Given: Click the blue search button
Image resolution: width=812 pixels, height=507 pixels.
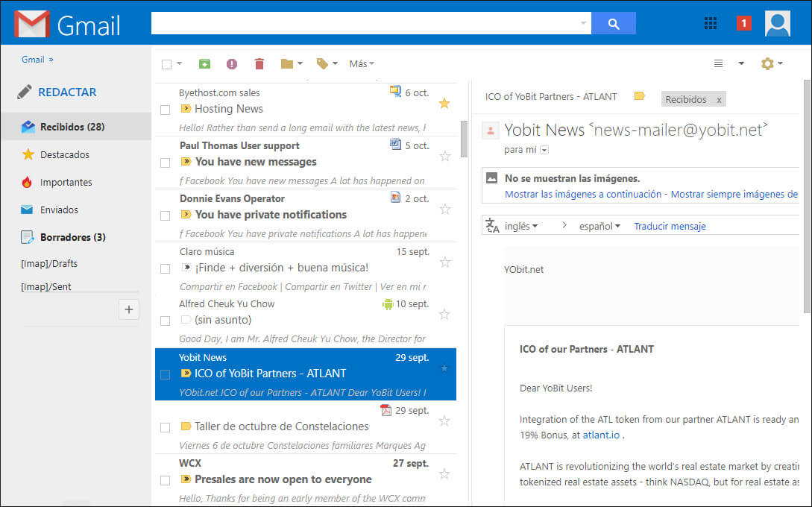Looking at the screenshot, I should click(x=613, y=23).
